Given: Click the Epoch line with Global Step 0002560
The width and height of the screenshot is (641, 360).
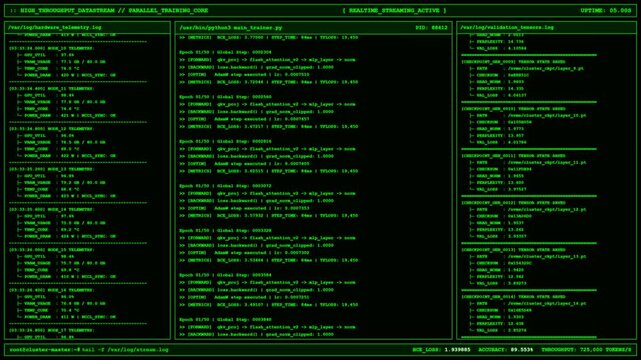Looking at the screenshot, I should (225, 97).
